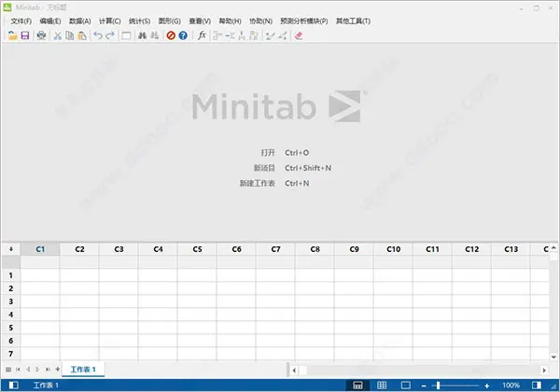Switch to output and worksheet split view
This screenshot has height=392, width=560.
(357, 385)
